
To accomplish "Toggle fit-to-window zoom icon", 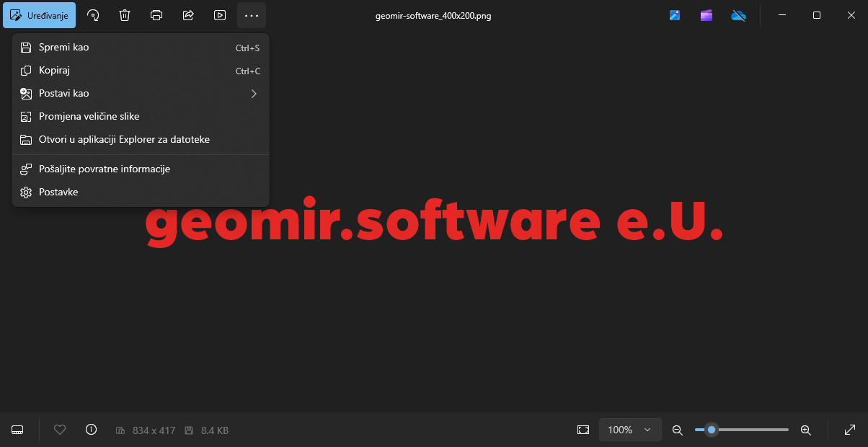I will pyautogui.click(x=583, y=430).
